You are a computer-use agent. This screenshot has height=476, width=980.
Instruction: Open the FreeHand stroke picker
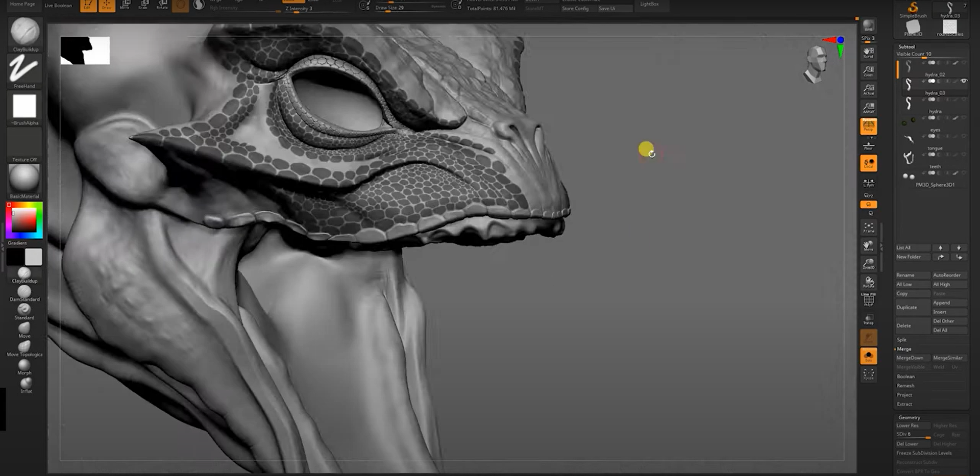click(x=24, y=69)
